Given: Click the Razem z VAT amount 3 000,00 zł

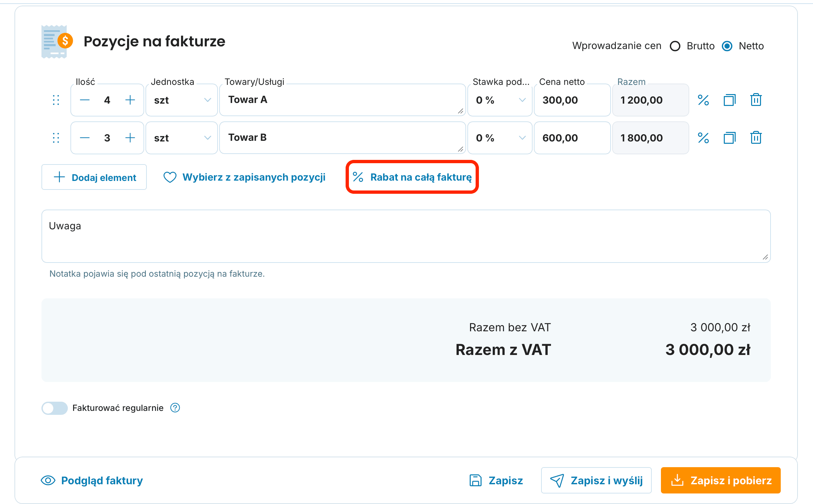Looking at the screenshot, I should [x=708, y=350].
